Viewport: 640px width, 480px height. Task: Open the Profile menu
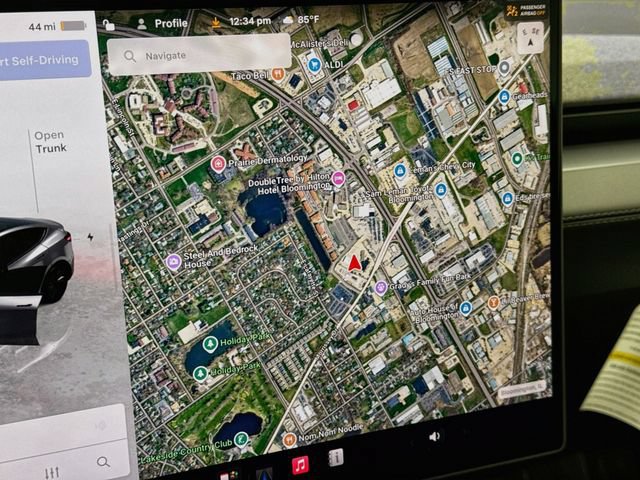pyautogui.click(x=162, y=24)
